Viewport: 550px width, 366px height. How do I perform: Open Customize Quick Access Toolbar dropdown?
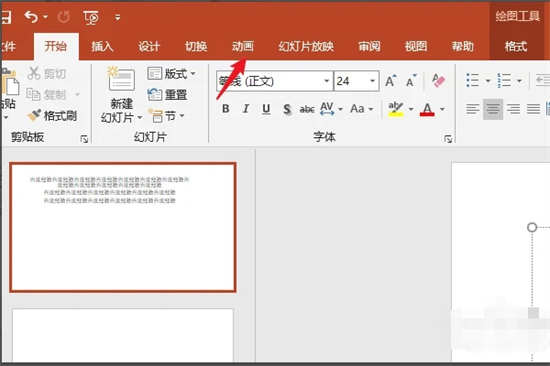118,17
